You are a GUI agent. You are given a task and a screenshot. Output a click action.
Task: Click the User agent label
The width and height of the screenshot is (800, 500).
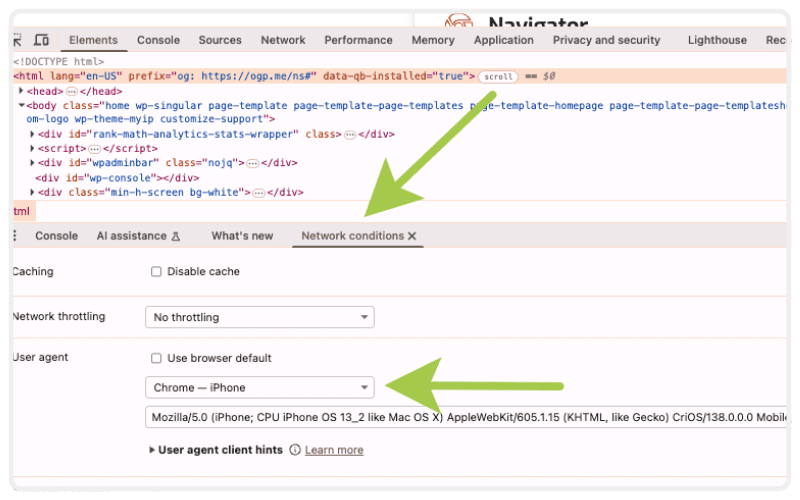pyautogui.click(x=41, y=357)
